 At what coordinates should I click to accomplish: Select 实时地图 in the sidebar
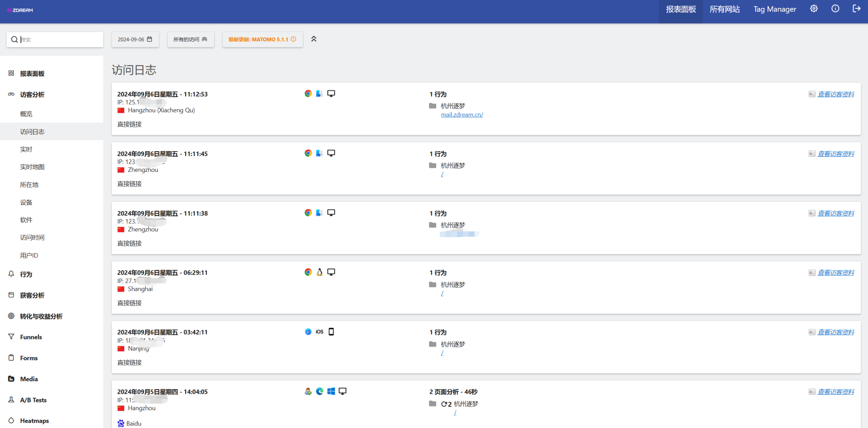(32, 167)
